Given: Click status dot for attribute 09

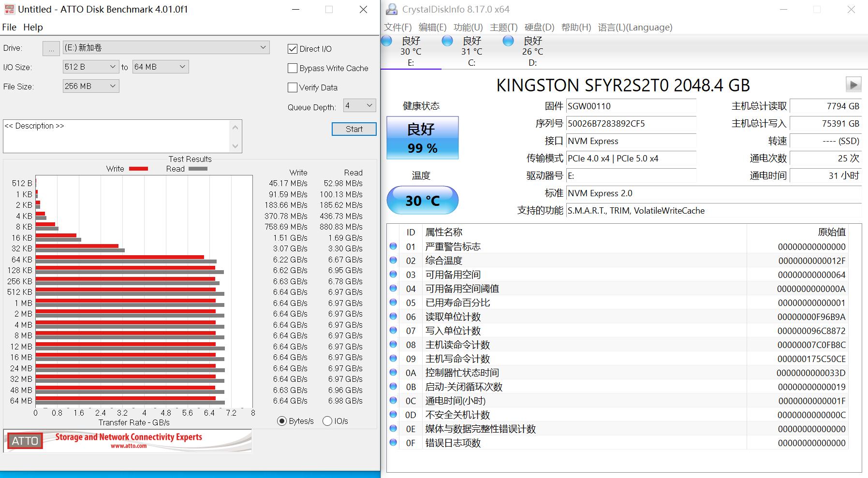Looking at the screenshot, I should click(393, 359).
